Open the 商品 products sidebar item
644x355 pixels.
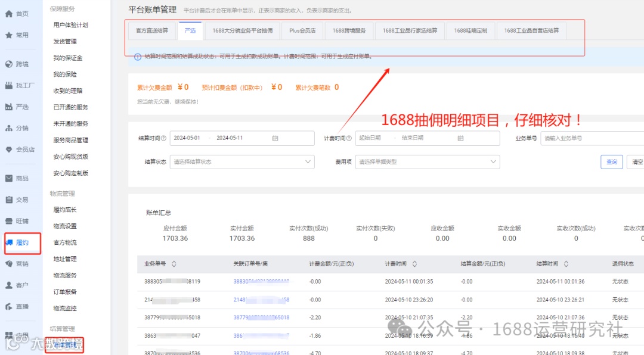[17, 178]
